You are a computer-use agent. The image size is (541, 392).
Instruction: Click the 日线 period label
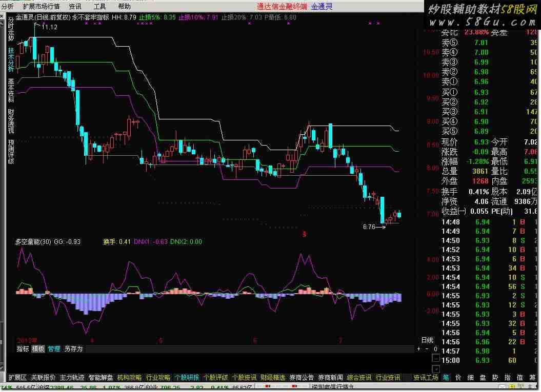coord(427,340)
